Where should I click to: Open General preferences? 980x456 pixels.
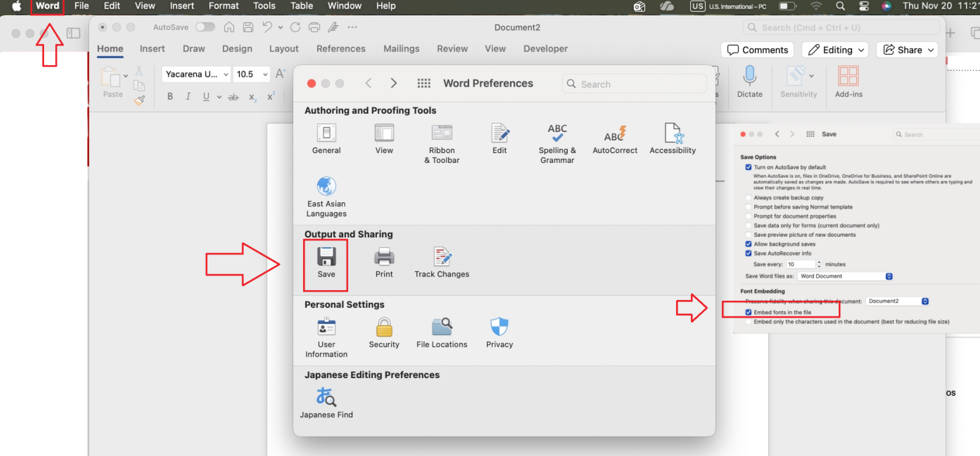(326, 139)
